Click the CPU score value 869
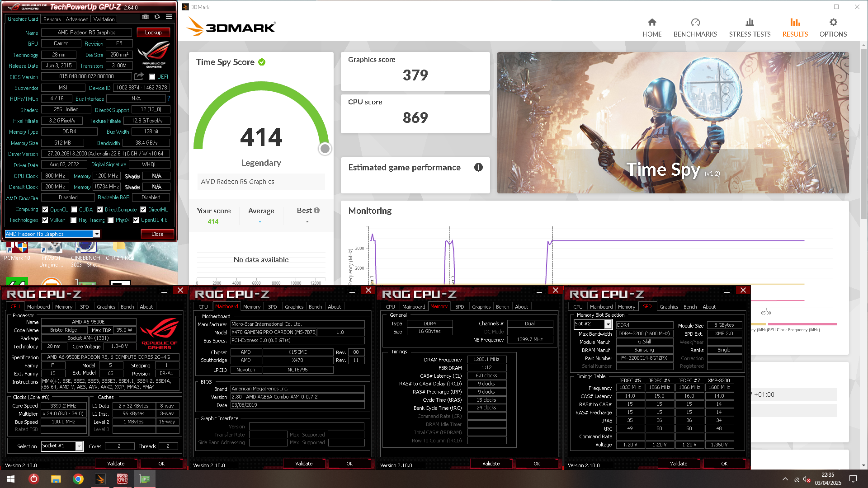868x488 pixels. [415, 117]
